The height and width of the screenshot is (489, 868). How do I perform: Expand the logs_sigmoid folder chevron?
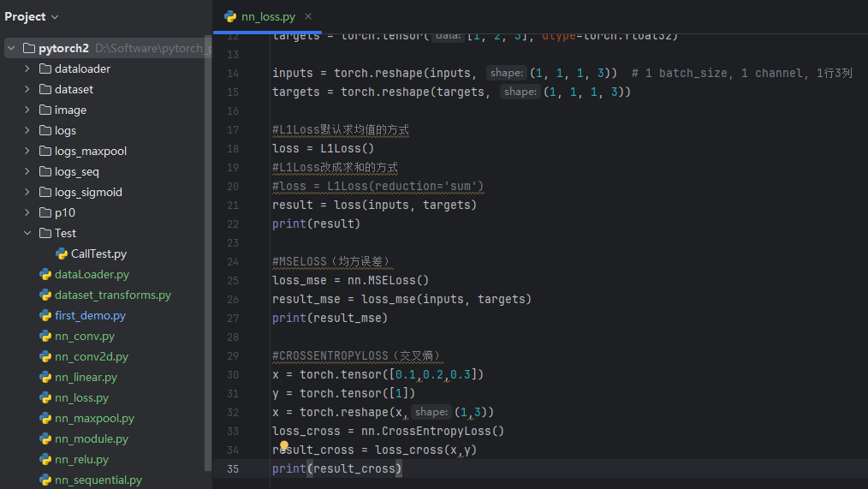pyautogui.click(x=27, y=192)
